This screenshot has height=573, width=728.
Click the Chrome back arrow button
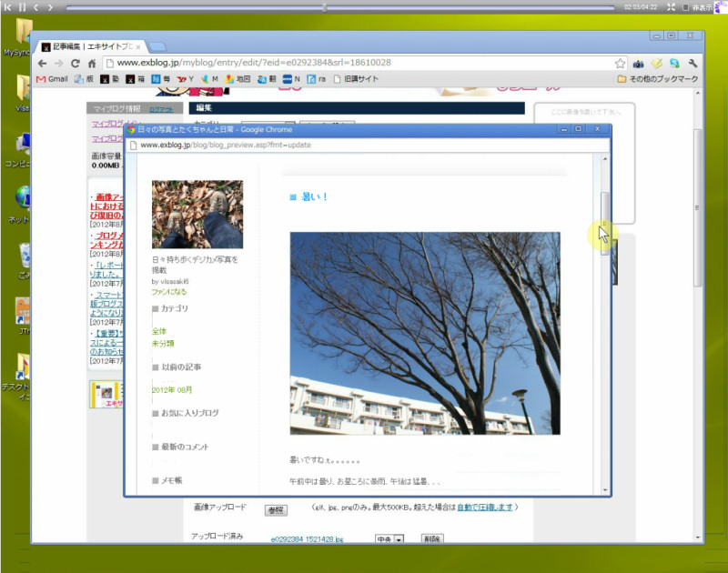(x=42, y=63)
